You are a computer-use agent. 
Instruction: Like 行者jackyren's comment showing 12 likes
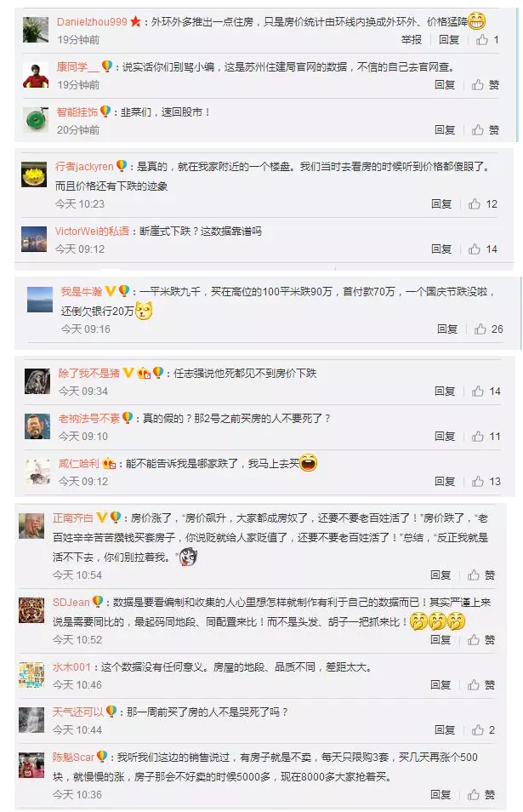coord(475,204)
